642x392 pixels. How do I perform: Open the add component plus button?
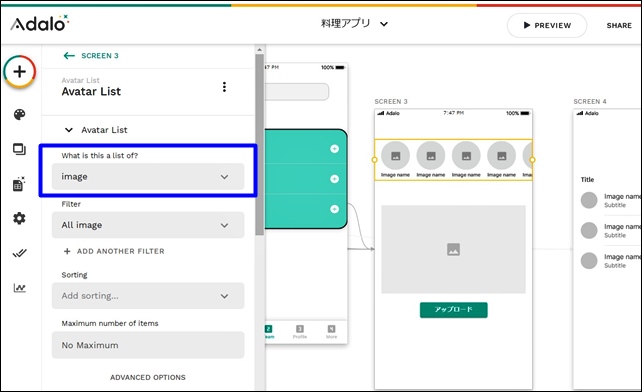click(19, 72)
